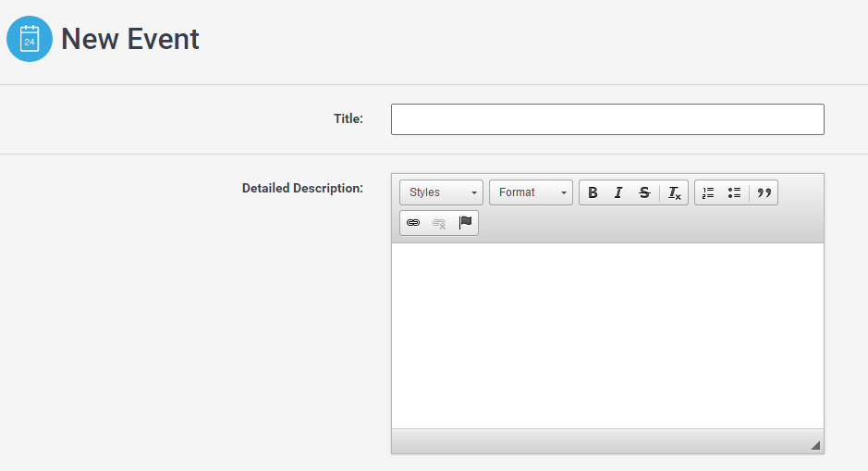Expand the Format dropdown
This screenshot has height=471, width=868.
tap(531, 192)
